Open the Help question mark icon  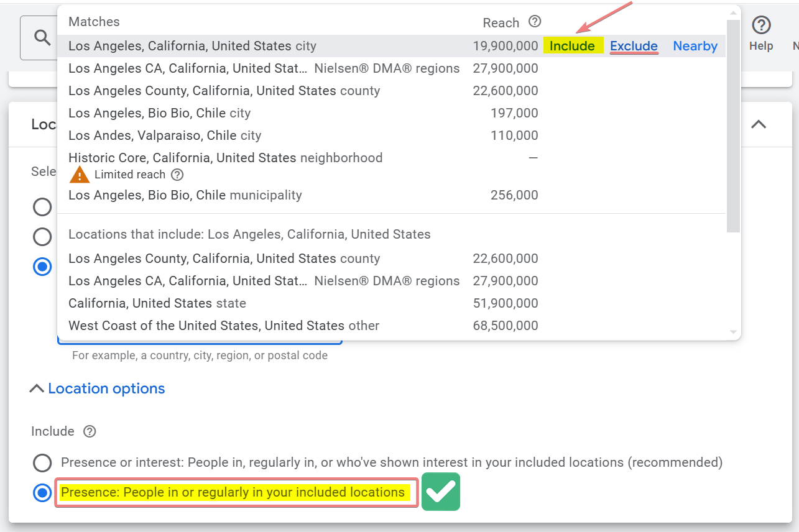[x=761, y=25]
